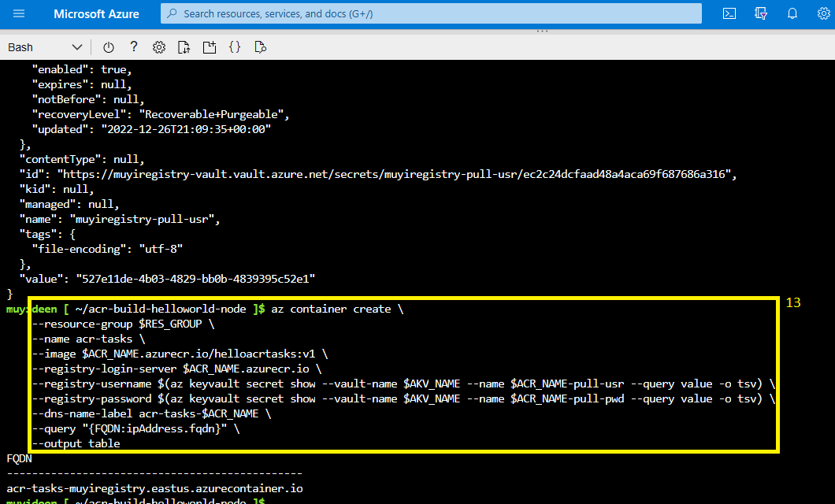Open the Directories and subscriptions filter
Screen dimensions: 835x504
760,14
